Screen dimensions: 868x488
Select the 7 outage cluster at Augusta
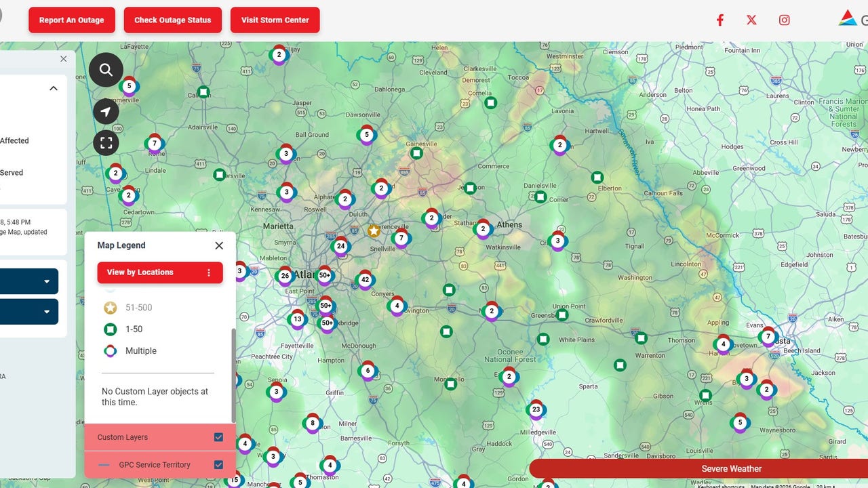[x=768, y=337]
